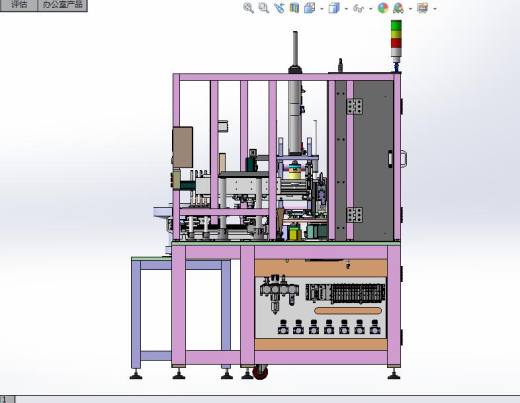The height and width of the screenshot is (403, 520).
Task: Expand the Display Style dropdown arrow
Action: 346,9
